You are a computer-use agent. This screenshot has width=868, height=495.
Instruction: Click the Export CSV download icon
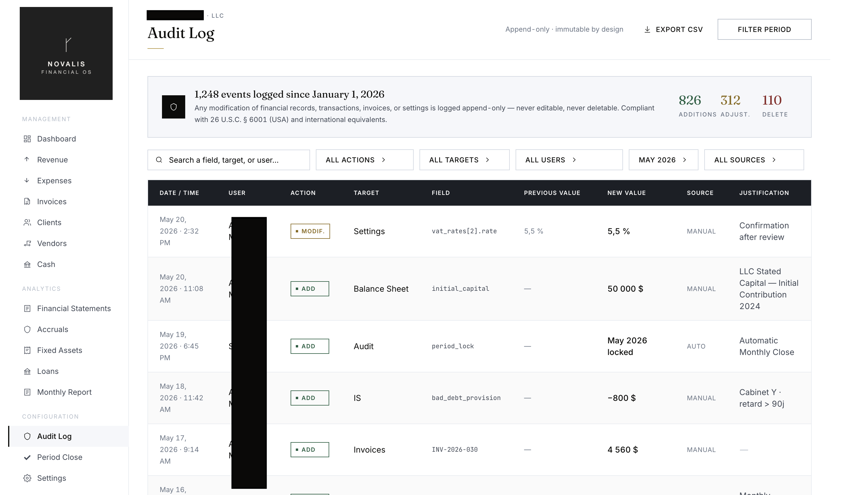pos(647,30)
